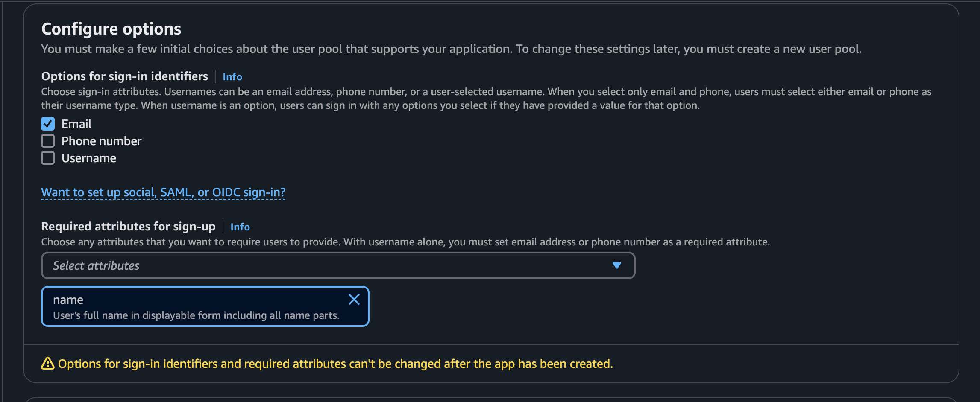Image resolution: width=980 pixels, height=402 pixels.
Task: Click the Configure options heading
Action: pyautogui.click(x=111, y=29)
